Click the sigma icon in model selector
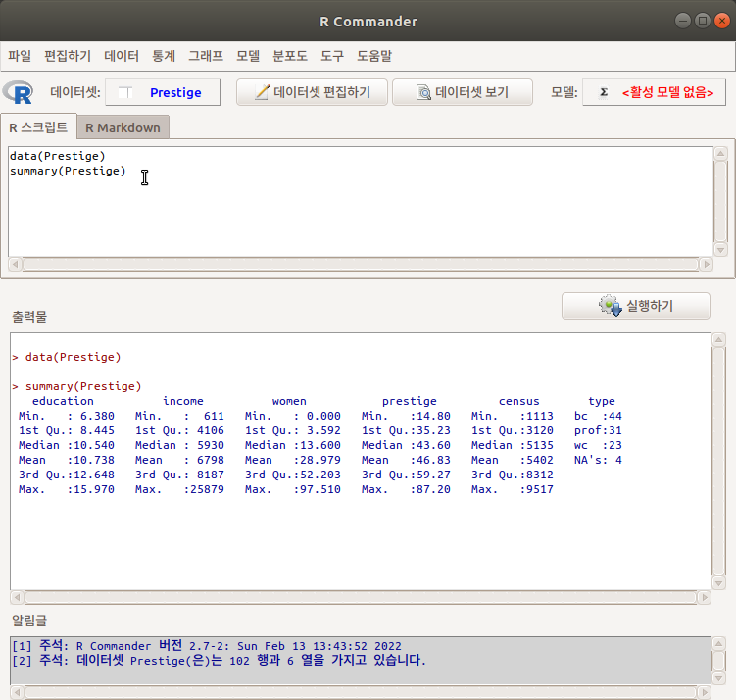 pyautogui.click(x=604, y=92)
